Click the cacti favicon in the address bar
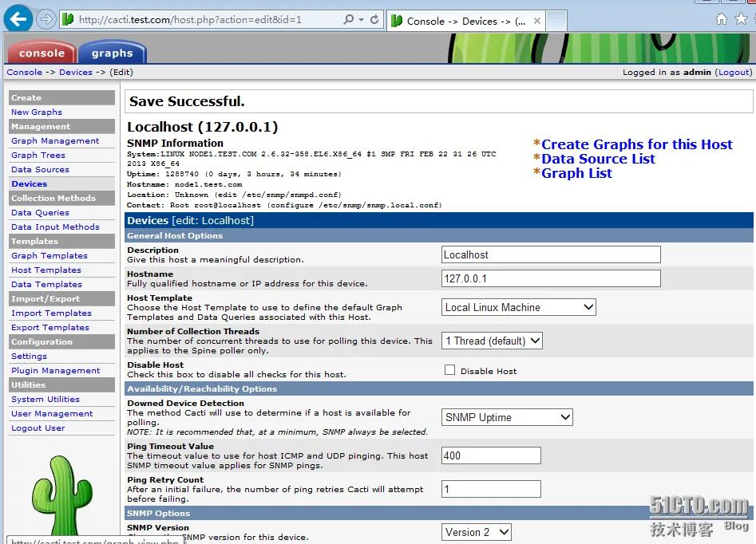The image size is (756, 544). pos(68,20)
